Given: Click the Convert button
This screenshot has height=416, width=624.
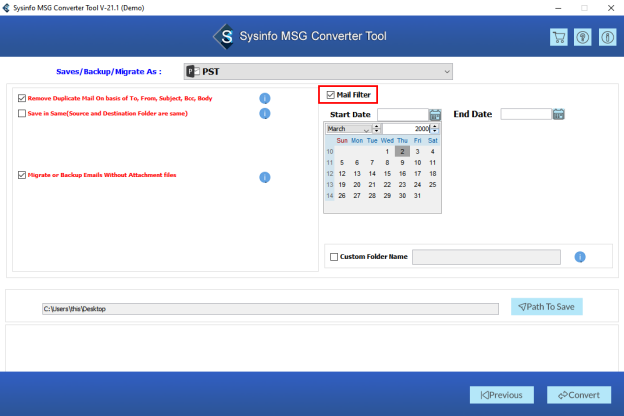Looking at the screenshot, I should click(579, 395).
